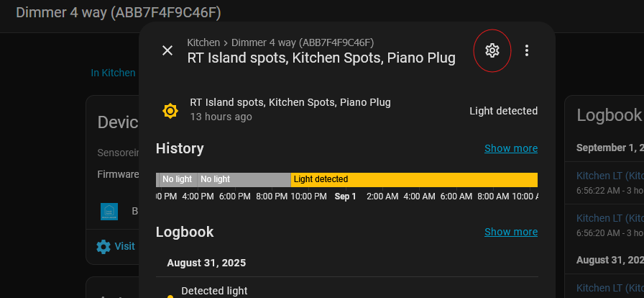Close the entity info dialog
The image size is (644, 298).
[x=167, y=50]
